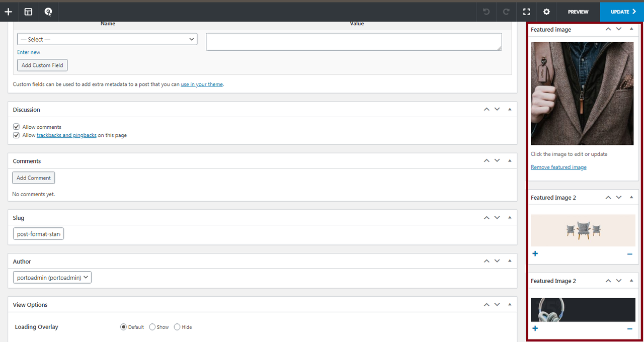The height and width of the screenshot is (342, 644).
Task: Select Hide for Loading Overlay
Action: tap(177, 327)
